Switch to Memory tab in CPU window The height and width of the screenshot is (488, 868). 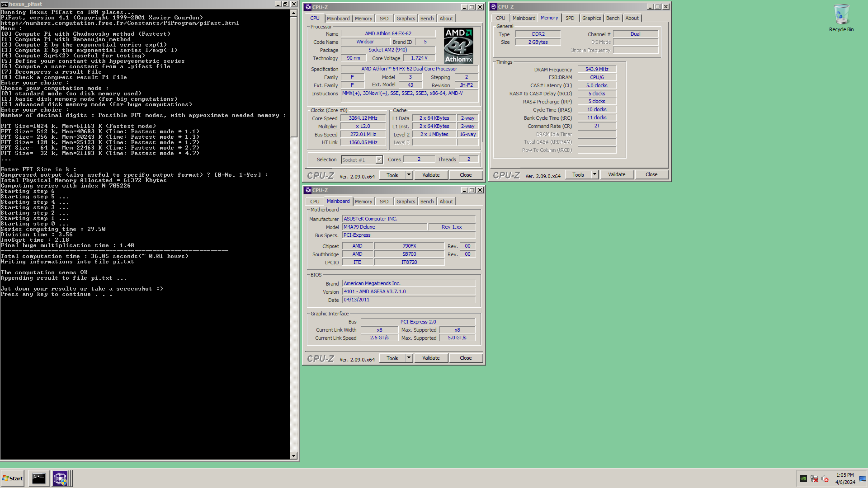(363, 19)
